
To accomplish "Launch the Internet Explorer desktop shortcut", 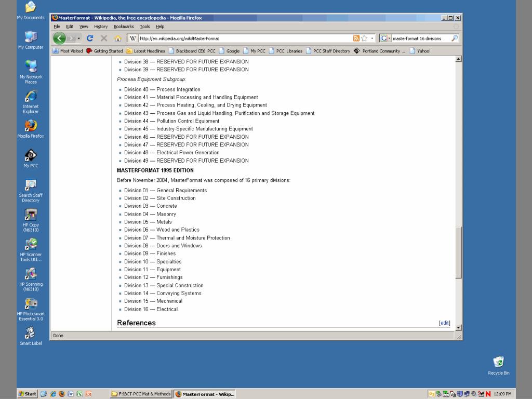I will [x=31, y=101].
